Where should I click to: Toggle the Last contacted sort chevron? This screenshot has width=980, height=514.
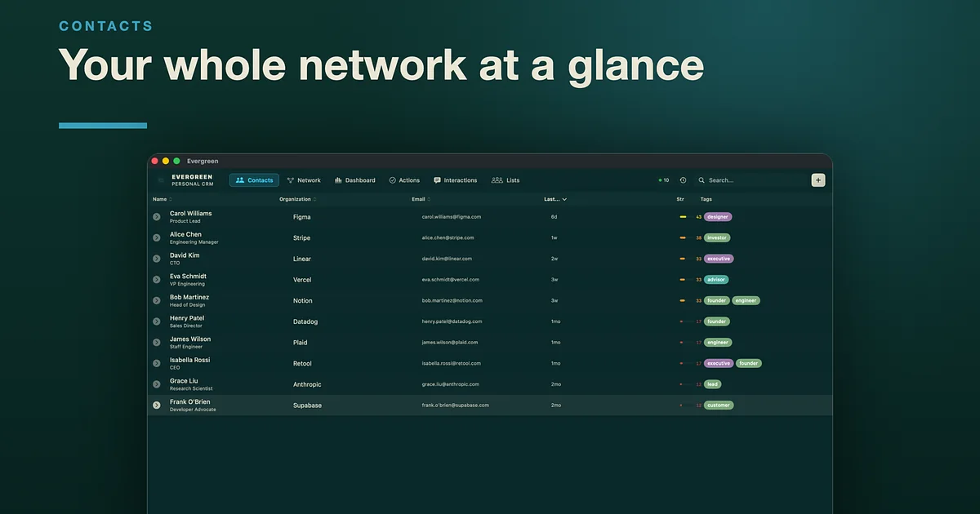(563, 199)
